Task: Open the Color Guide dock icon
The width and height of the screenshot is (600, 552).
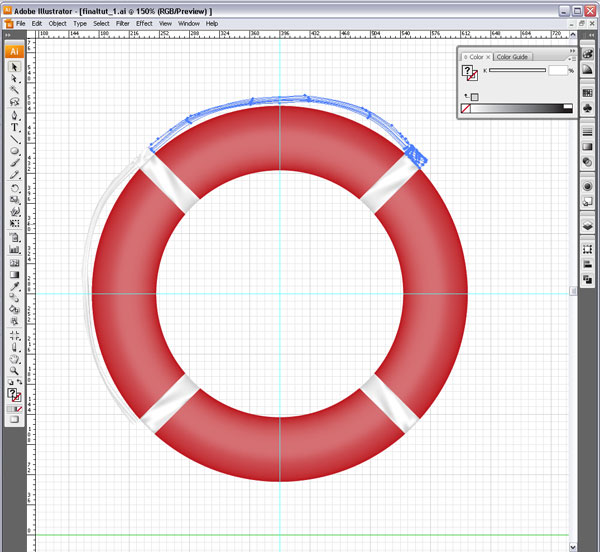Action: pos(587,70)
